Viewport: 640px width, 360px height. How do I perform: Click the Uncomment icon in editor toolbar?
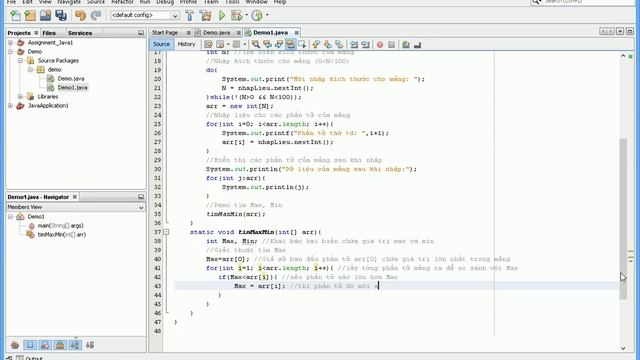[x=417, y=44]
